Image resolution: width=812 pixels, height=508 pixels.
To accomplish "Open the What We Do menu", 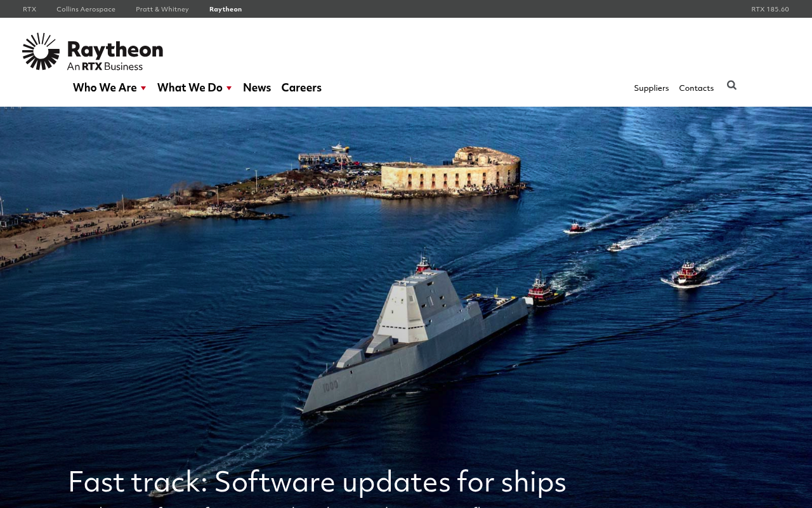I will coord(190,88).
